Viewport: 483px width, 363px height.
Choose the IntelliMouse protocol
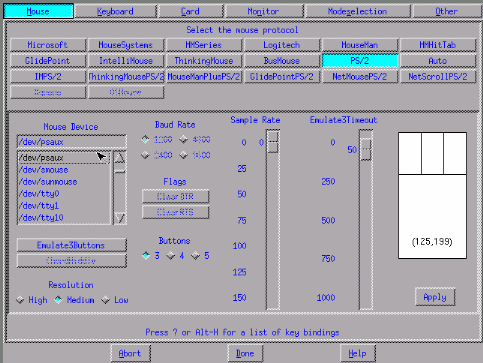(x=126, y=61)
